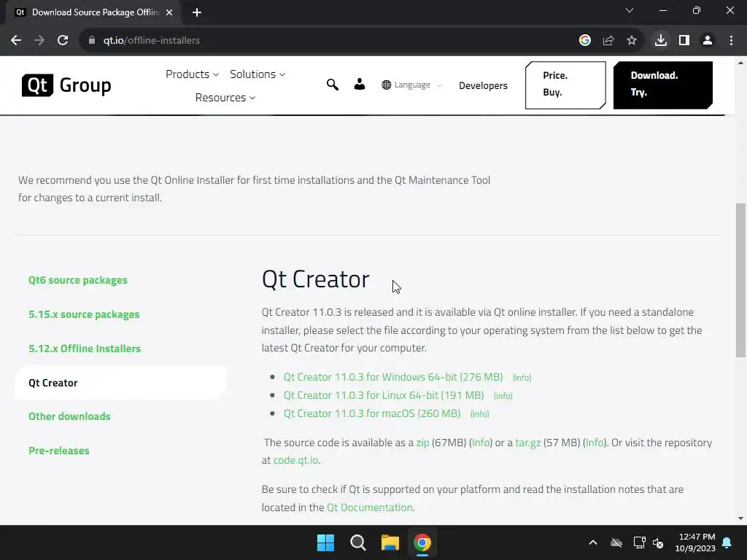747x560 pixels.
Task: Expand the Resources menu
Action: pyautogui.click(x=225, y=98)
